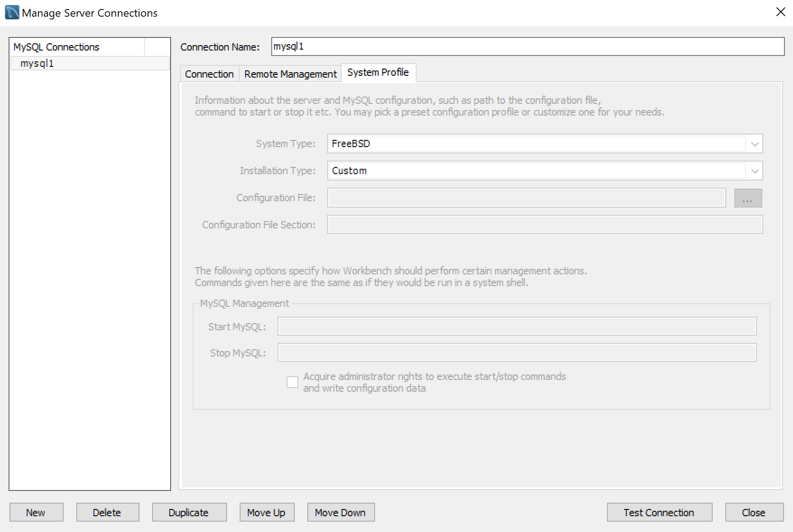Move the selected connection down
Screen dimensions: 793x532
340,512
